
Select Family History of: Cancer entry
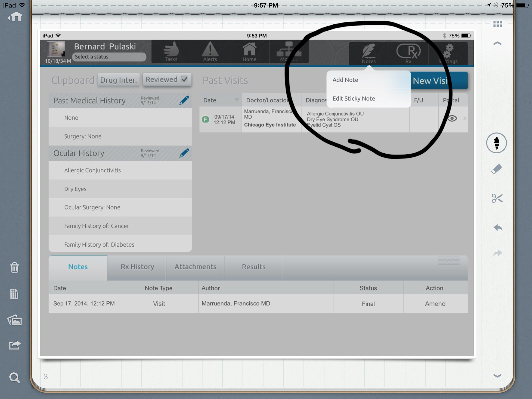[x=120, y=226]
